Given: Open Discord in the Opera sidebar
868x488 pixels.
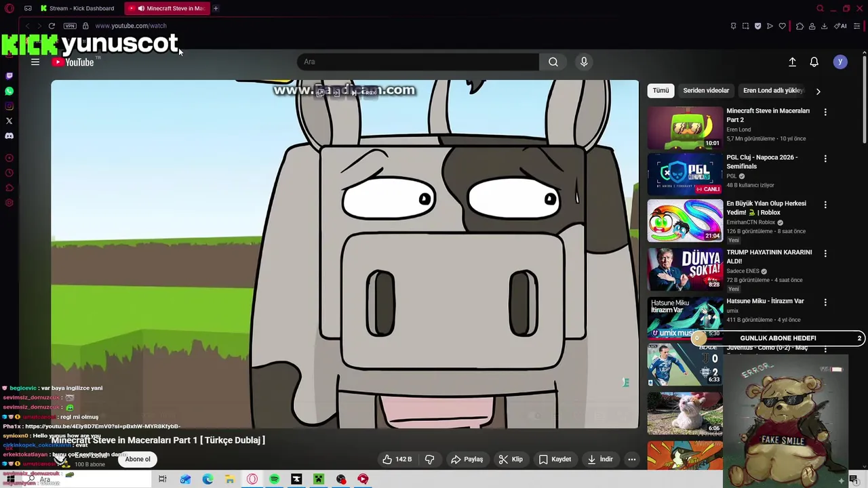Looking at the screenshot, I should (x=9, y=136).
